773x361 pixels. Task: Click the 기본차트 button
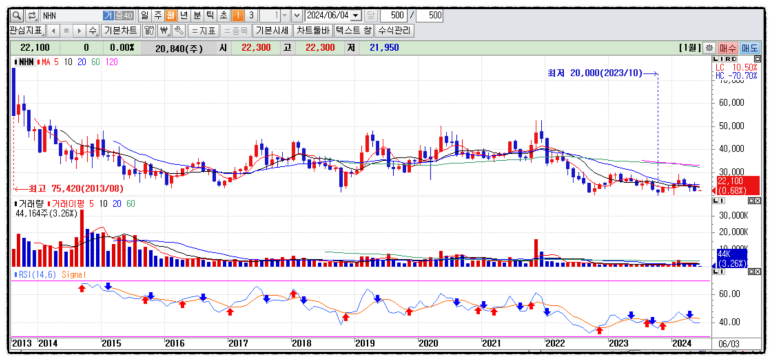coord(120,31)
